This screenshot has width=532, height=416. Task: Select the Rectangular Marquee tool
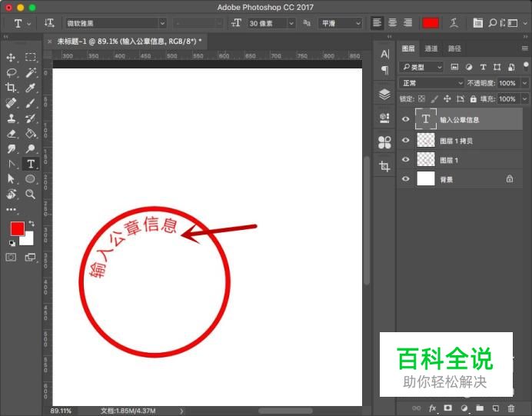[x=31, y=57]
